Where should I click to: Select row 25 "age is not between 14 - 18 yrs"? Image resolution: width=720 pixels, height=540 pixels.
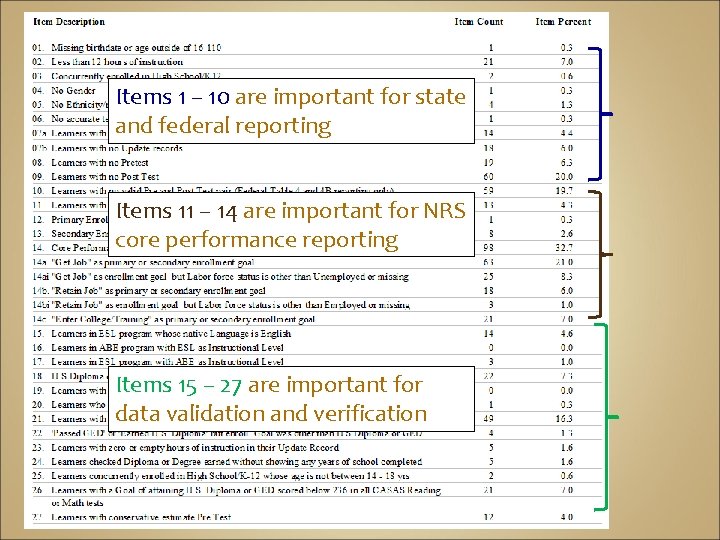coord(317,476)
